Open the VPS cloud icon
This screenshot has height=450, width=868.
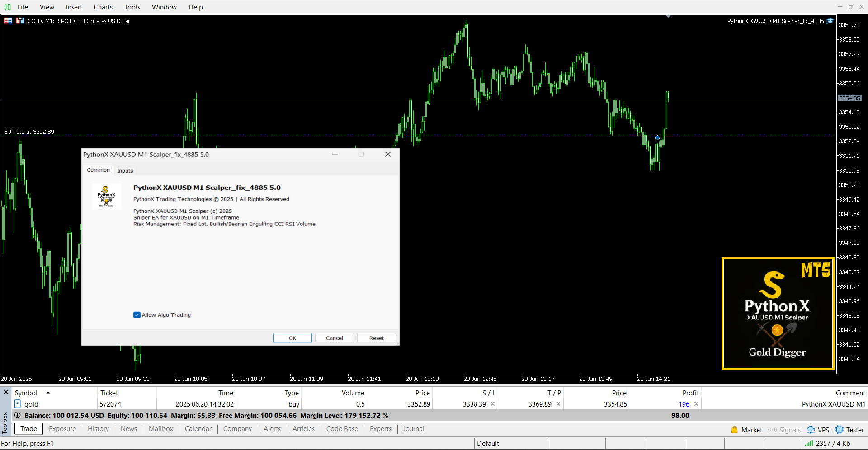click(x=811, y=430)
